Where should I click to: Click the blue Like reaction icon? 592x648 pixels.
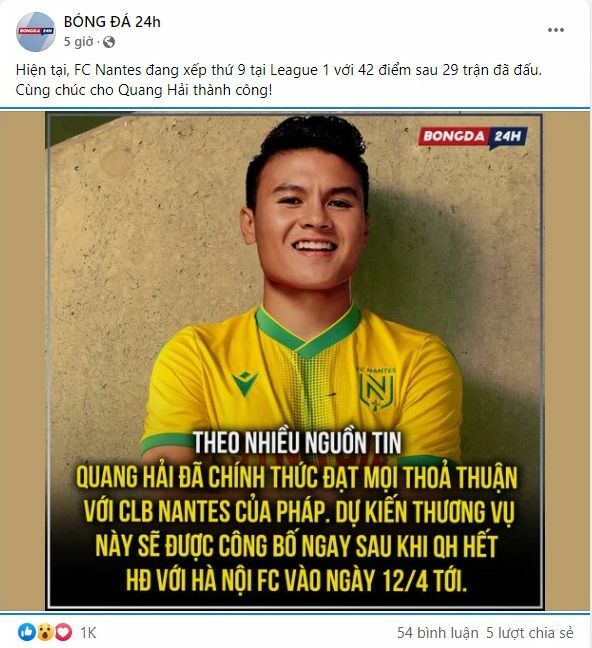[27, 632]
